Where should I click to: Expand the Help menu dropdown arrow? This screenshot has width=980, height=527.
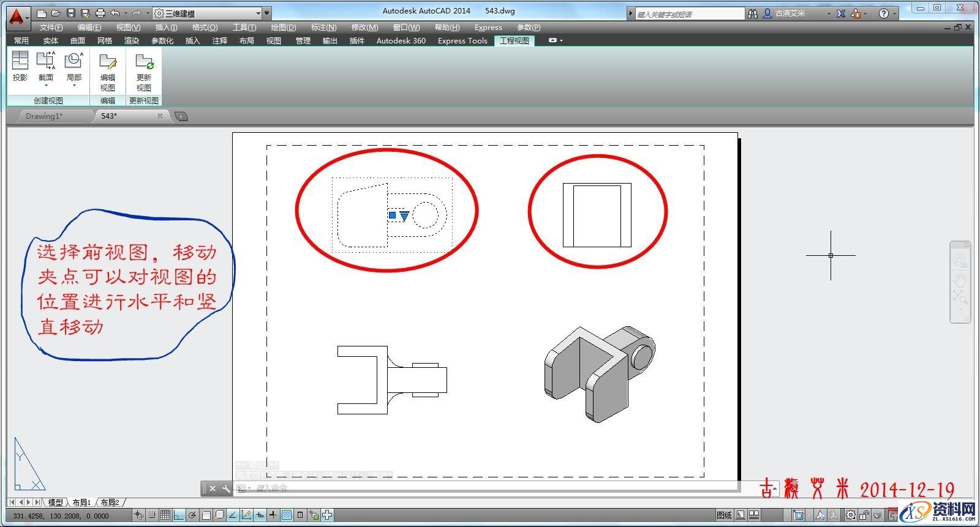point(894,13)
